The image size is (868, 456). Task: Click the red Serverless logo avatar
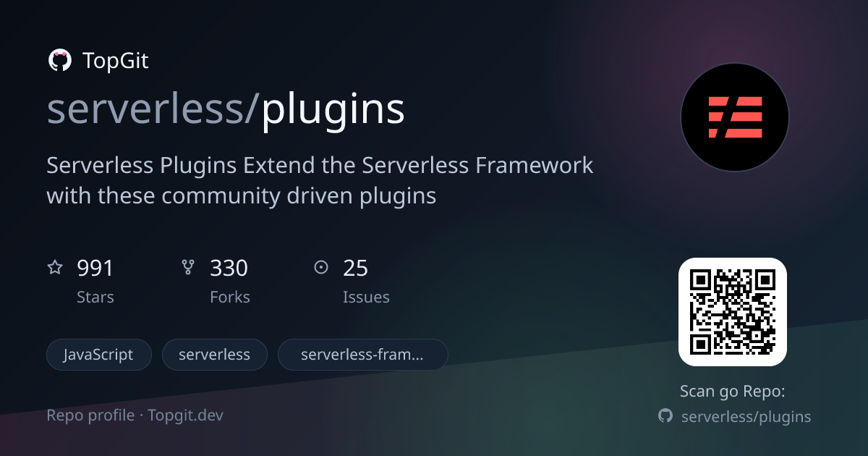(734, 117)
